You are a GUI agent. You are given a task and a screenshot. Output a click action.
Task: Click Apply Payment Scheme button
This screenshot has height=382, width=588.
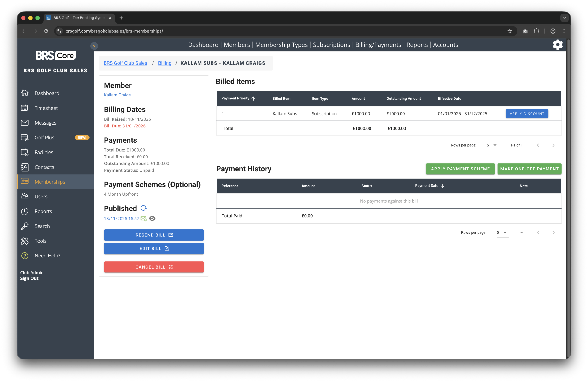coord(460,169)
